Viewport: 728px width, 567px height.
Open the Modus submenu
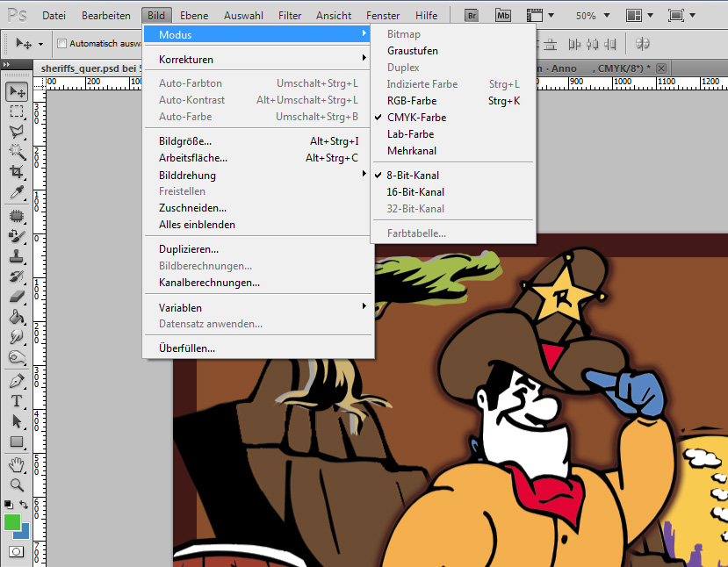tap(256, 34)
